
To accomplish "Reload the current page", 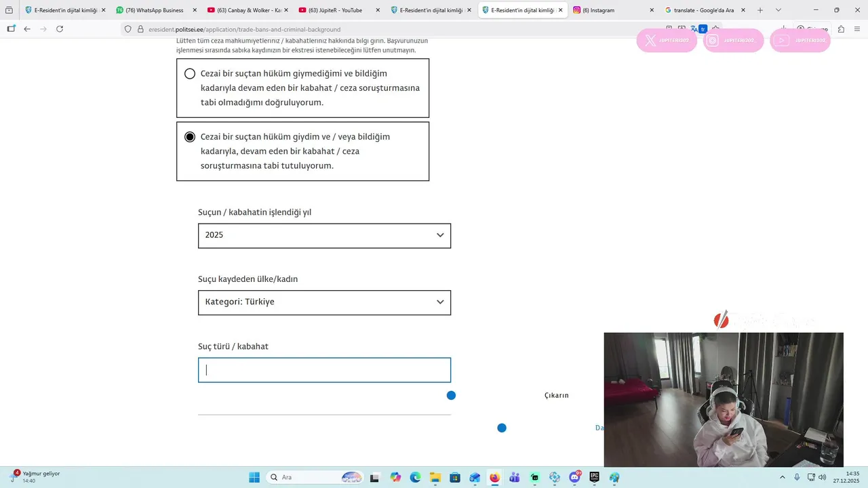I will coord(60,29).
